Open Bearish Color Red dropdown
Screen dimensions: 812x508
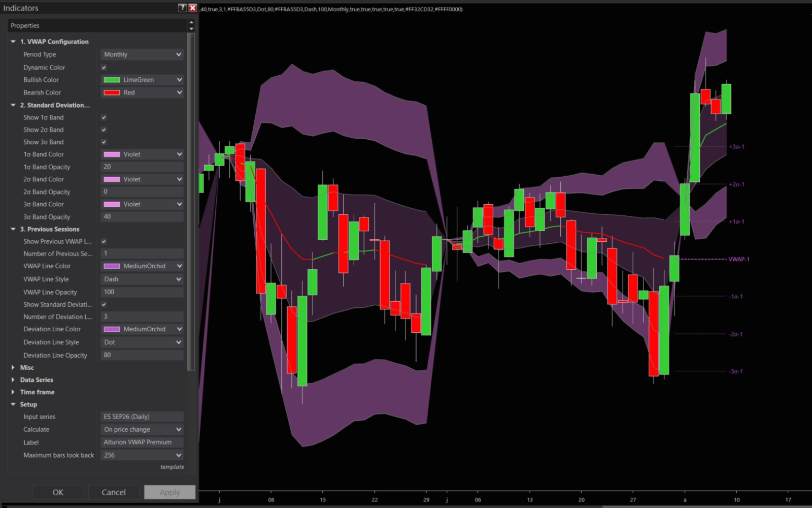(142, 92)
